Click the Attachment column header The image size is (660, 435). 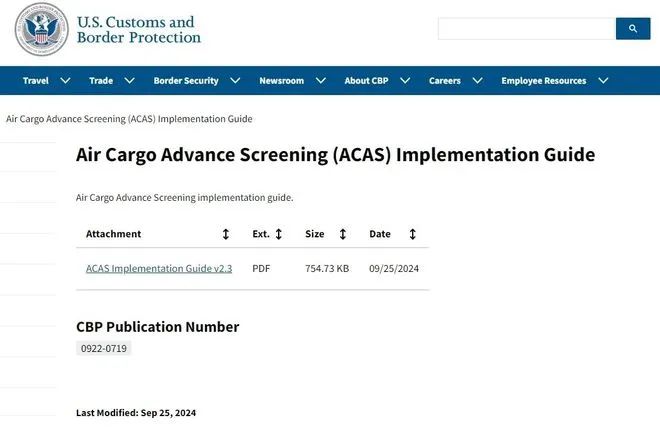tap(114, 234)
